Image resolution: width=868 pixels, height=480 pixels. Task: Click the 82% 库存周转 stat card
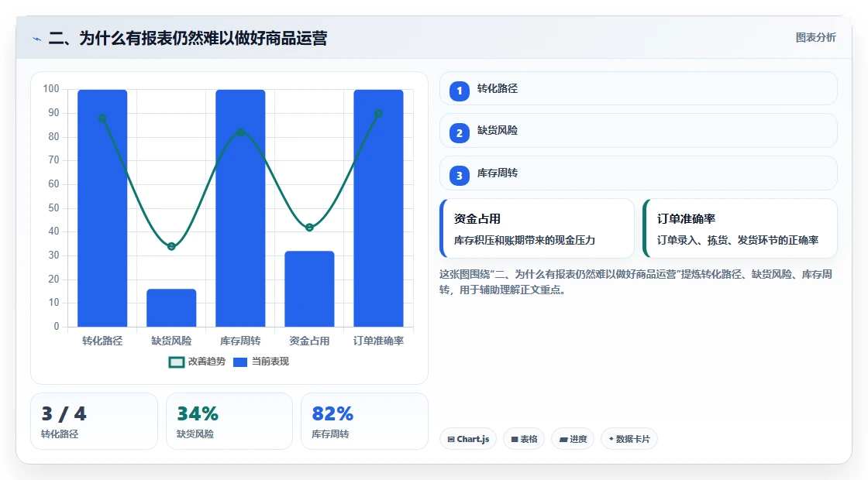coord(364,421)
